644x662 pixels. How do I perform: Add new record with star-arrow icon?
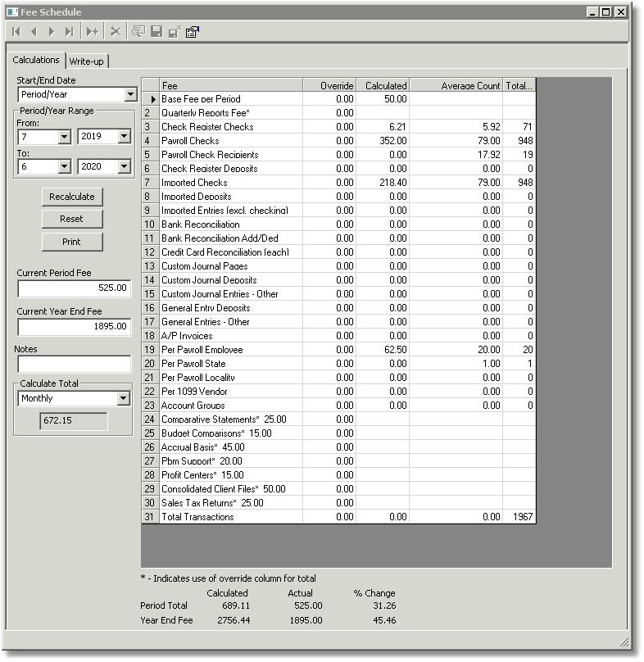point(92,32)
